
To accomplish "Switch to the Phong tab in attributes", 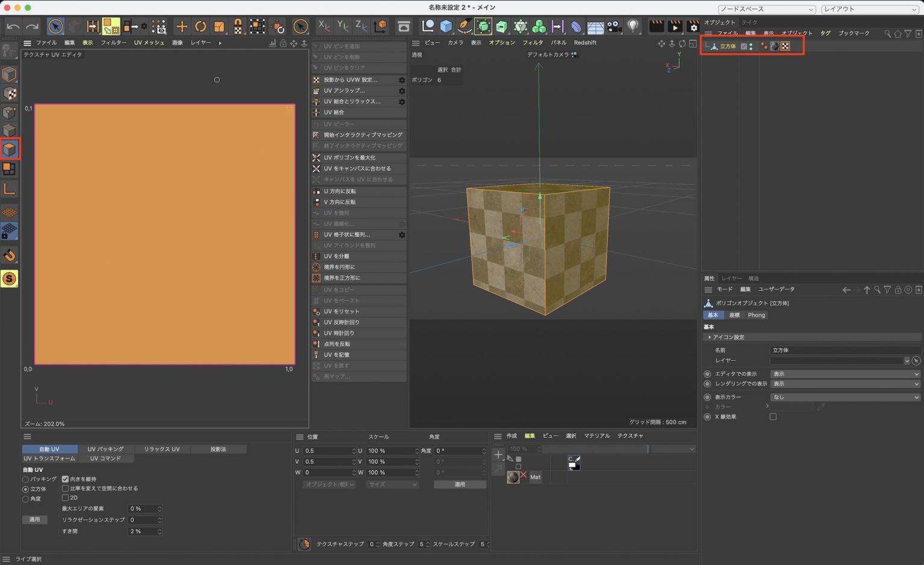I will [x=756, y=315].
